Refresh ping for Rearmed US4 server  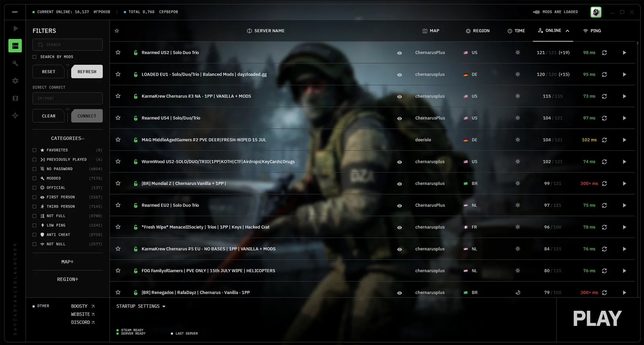[604, 118]
